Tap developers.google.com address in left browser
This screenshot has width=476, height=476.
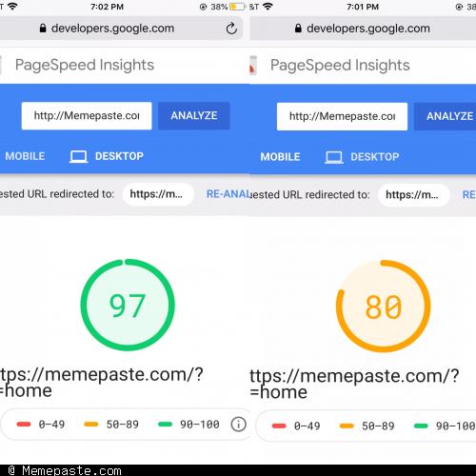pyautogui.click(x=112, y=29)
